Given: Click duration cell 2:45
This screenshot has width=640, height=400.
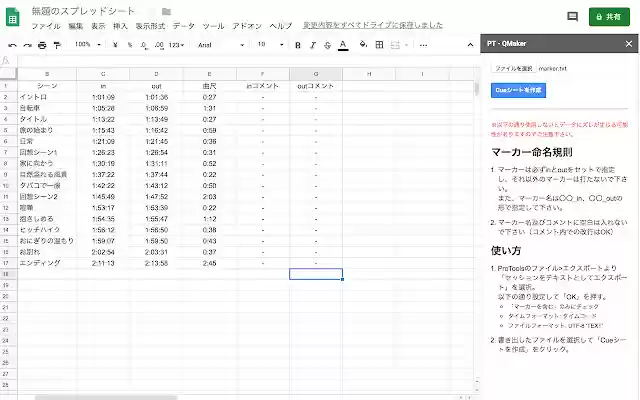Looking at the screenshot, I should click(209, 263).
